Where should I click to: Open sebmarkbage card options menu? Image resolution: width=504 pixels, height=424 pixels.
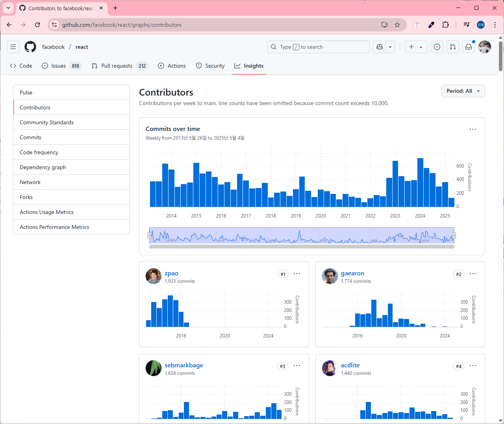pos(297,366)
